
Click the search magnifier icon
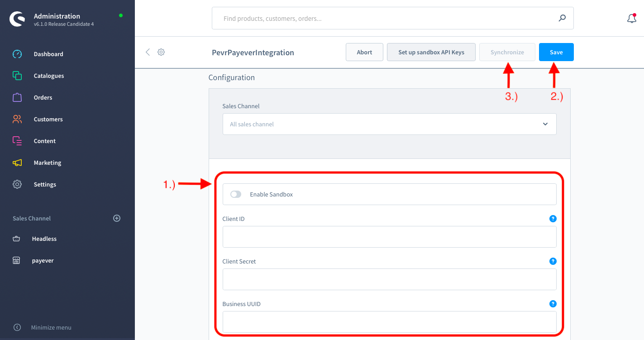pos(562,19)
